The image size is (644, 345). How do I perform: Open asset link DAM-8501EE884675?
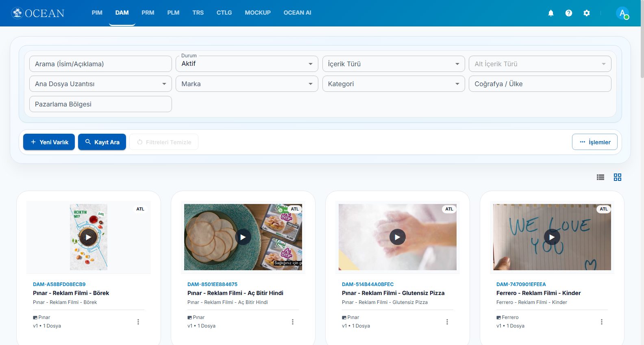[212, 284]
